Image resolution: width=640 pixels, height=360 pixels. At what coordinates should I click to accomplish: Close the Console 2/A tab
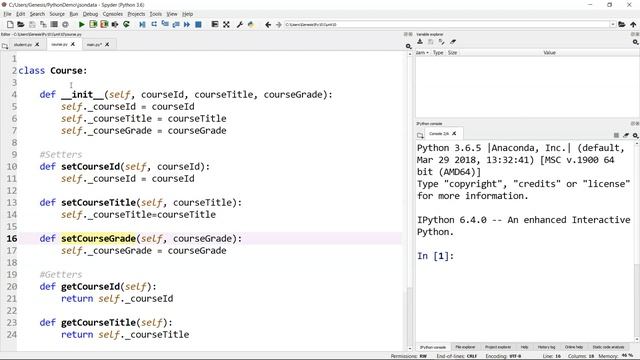[x=454, y=133]
